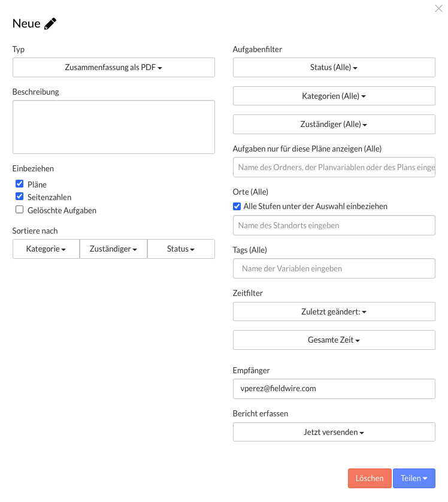The width and height of the screenshot is (448, 502).
Task: Open the Status sort dropdown
Action: point(181,249)
